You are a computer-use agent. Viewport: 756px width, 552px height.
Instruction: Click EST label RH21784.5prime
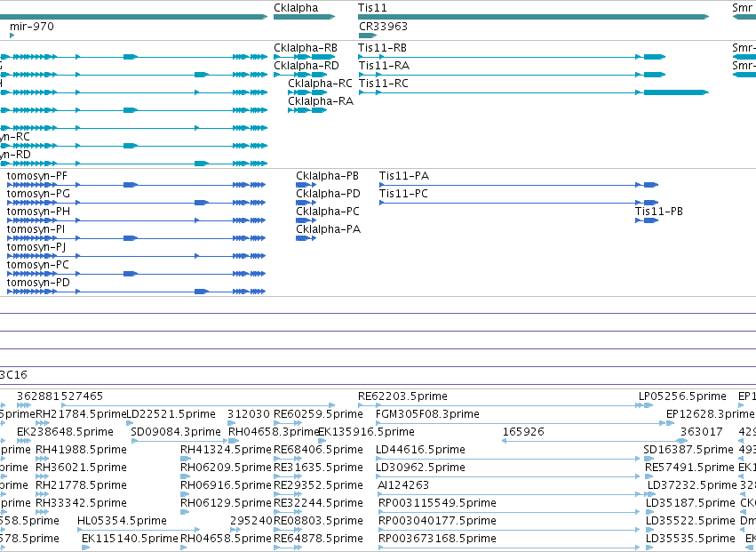(81, 414)
